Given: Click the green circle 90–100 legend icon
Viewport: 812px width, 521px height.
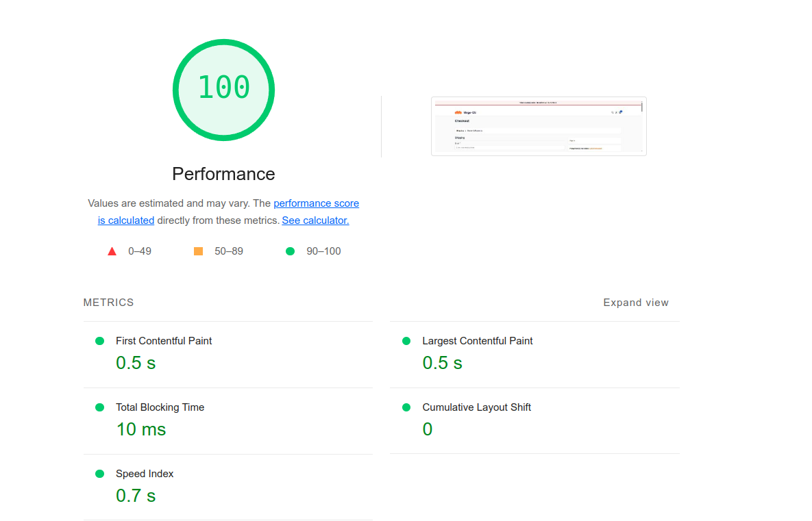Looking at the screenshot, I should click(291, 251).
